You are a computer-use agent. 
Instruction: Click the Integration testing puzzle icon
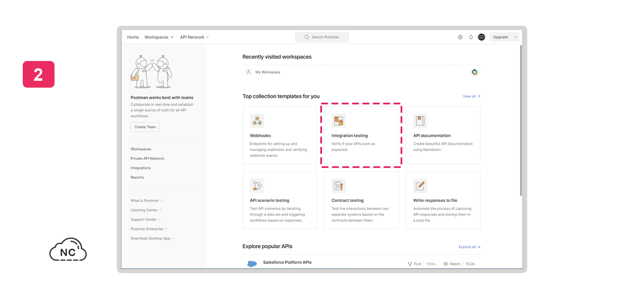coord(339,121)
